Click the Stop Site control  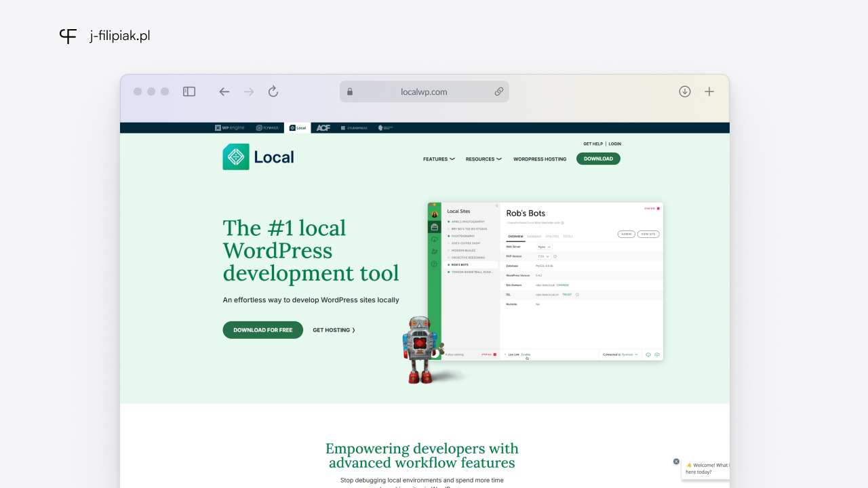(652, 208)
